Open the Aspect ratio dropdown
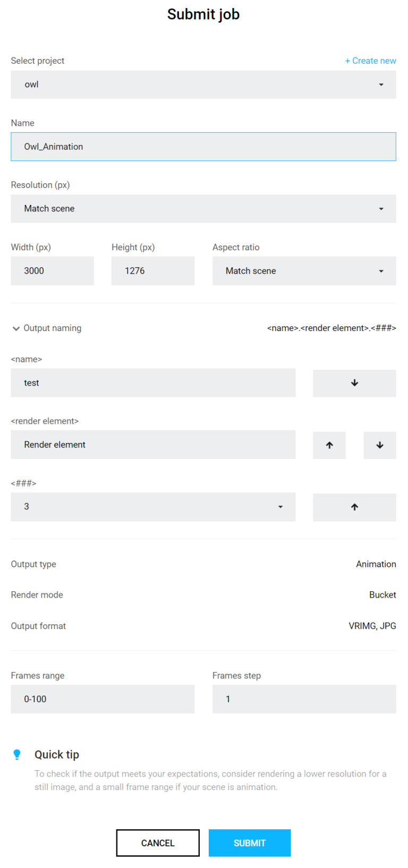This screenshot has width=408, height=868. [x=304, y=271]
